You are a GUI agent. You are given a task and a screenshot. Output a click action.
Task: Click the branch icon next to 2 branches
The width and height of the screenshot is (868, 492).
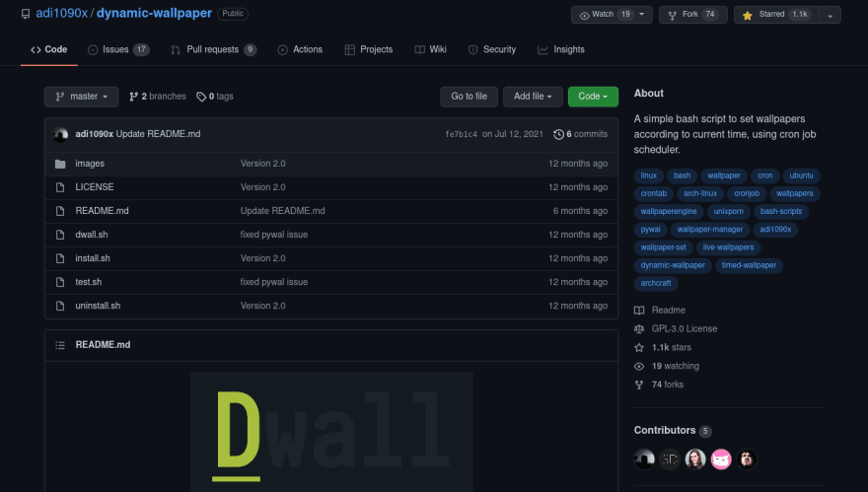[133, 97]
